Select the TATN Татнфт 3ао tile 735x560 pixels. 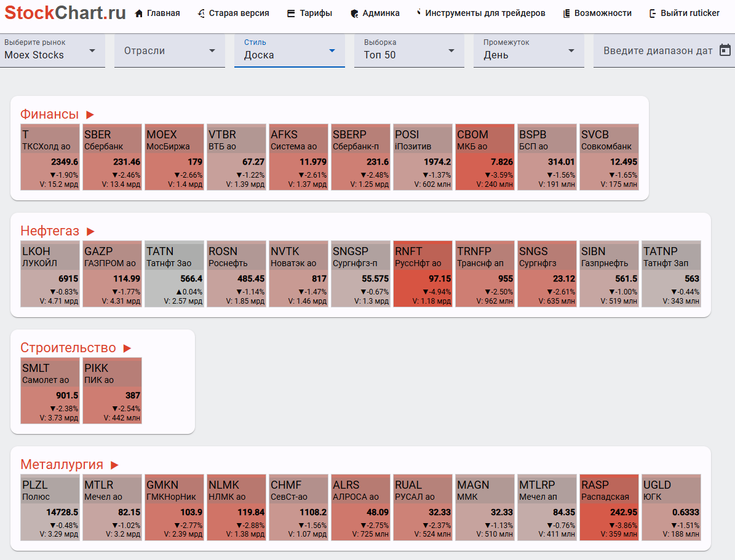click(175, 274)
